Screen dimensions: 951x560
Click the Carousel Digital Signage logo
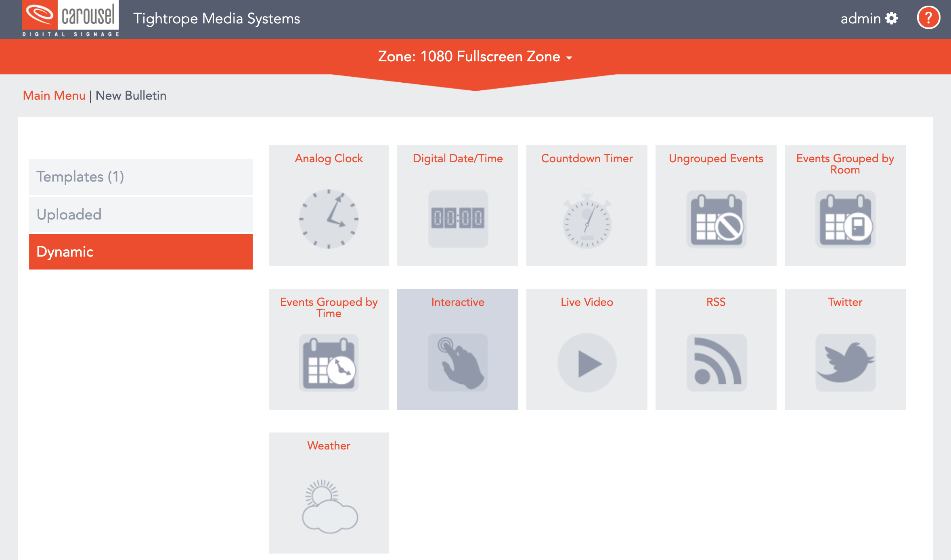coord(71,19)
